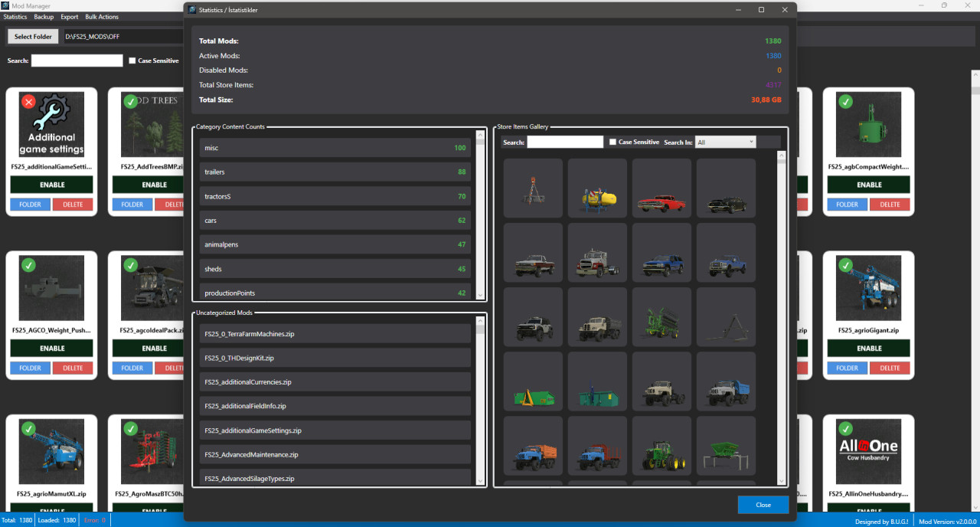Screen dimensions: 980x527
Task: Click the Category Content Counts scrollbar
Action: click(x=481, y=214)
